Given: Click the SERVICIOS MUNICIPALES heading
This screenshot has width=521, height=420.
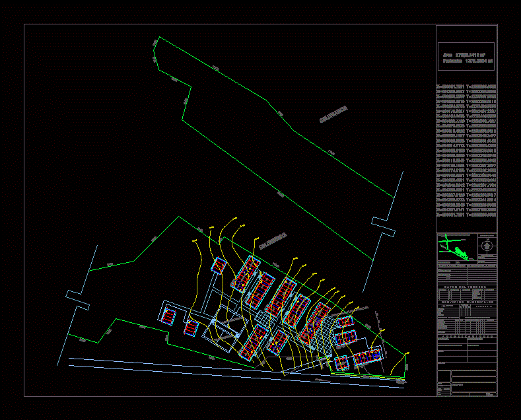Looking at the screenshot, I should coord(466,301).
